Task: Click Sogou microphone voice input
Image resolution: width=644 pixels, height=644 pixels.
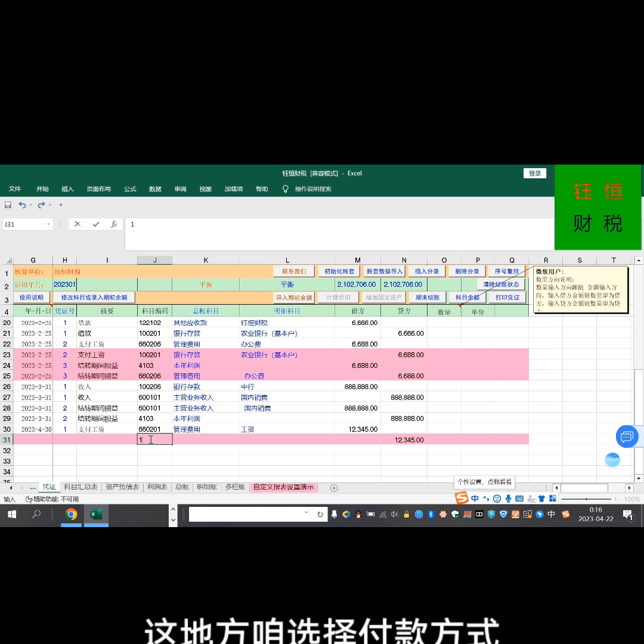Action: [x=508, y=499]
